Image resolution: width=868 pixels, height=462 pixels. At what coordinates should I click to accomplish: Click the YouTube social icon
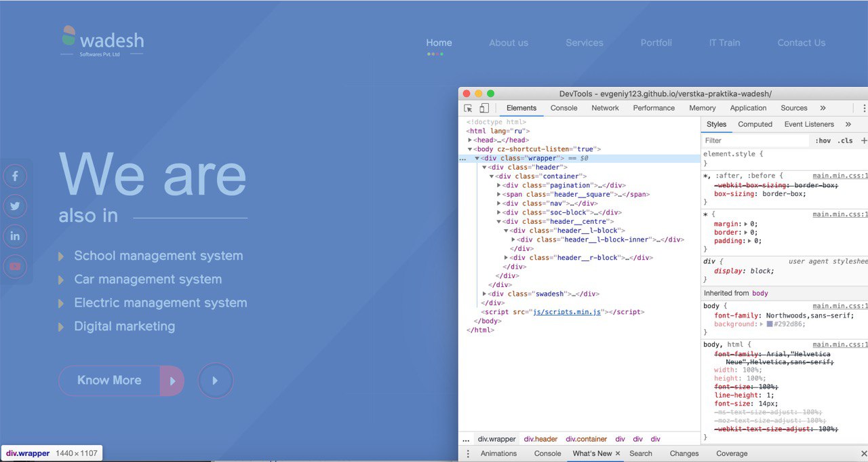[x=15, y=266]
